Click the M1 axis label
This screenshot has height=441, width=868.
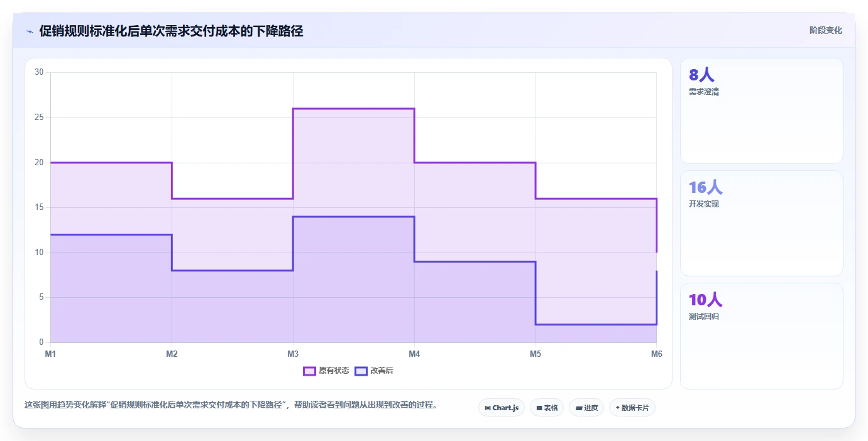pos(50,354)
